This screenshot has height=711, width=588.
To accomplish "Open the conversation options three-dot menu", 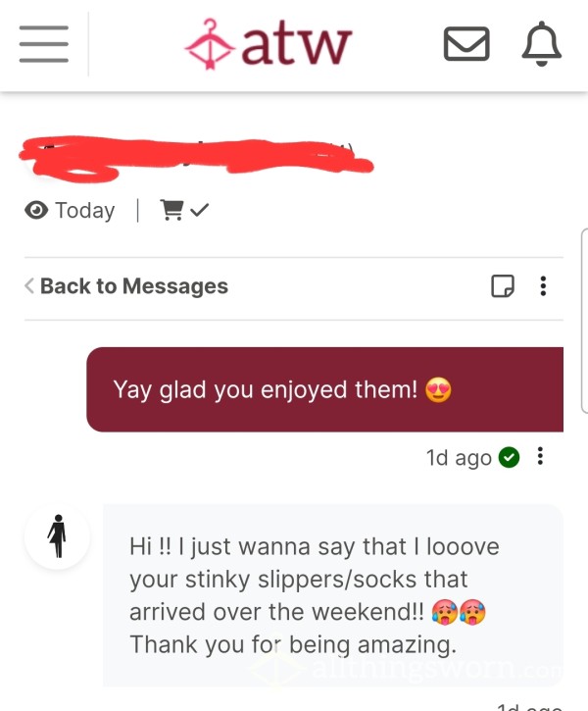I will (543, 286).
